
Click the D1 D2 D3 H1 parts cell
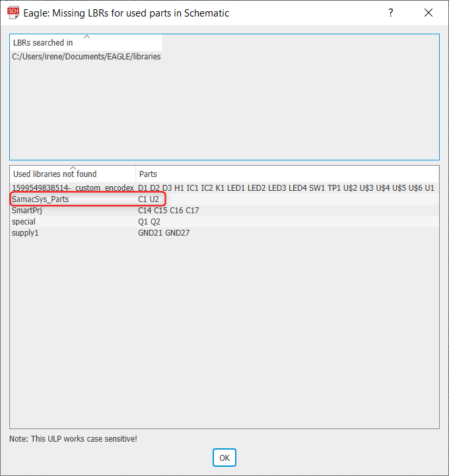tap(287, 188)
